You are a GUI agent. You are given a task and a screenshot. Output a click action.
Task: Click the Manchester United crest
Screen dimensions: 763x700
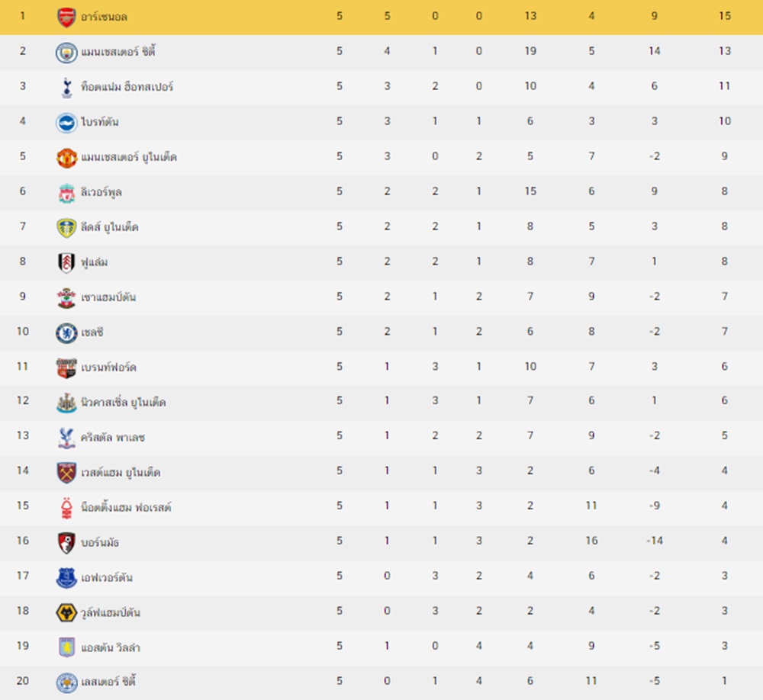66,158
